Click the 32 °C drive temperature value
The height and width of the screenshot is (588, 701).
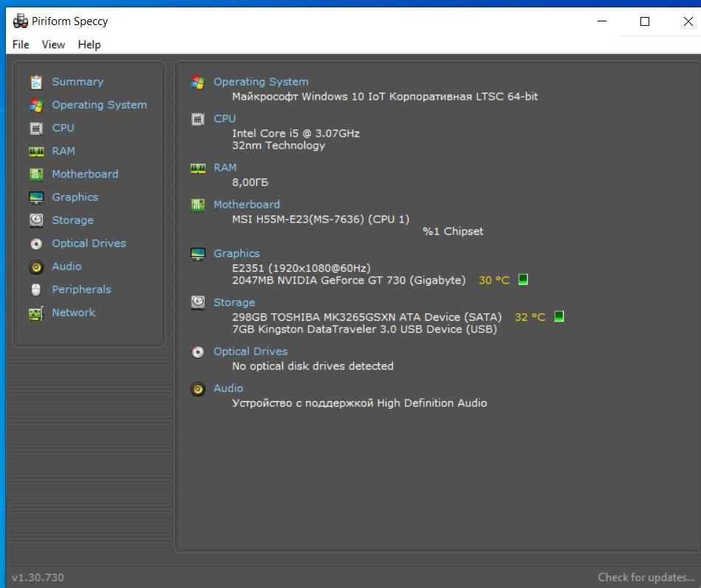530,318
